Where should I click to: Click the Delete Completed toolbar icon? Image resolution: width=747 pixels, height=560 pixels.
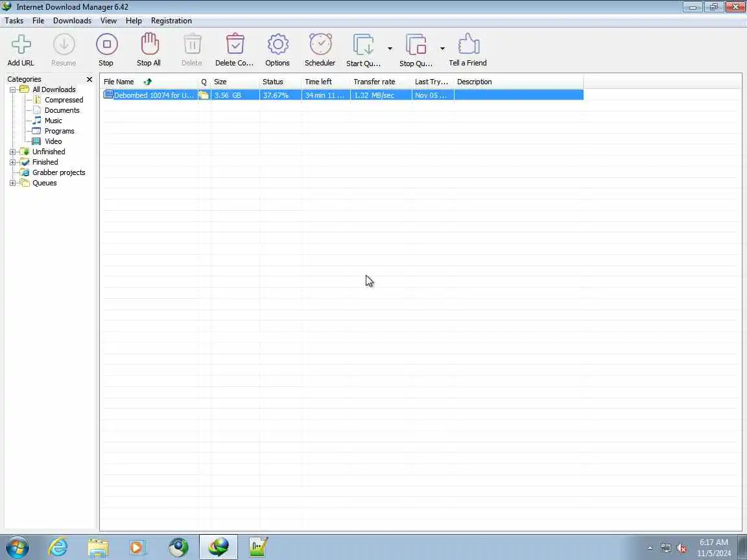pyautogui.click(x=235, y=44)
